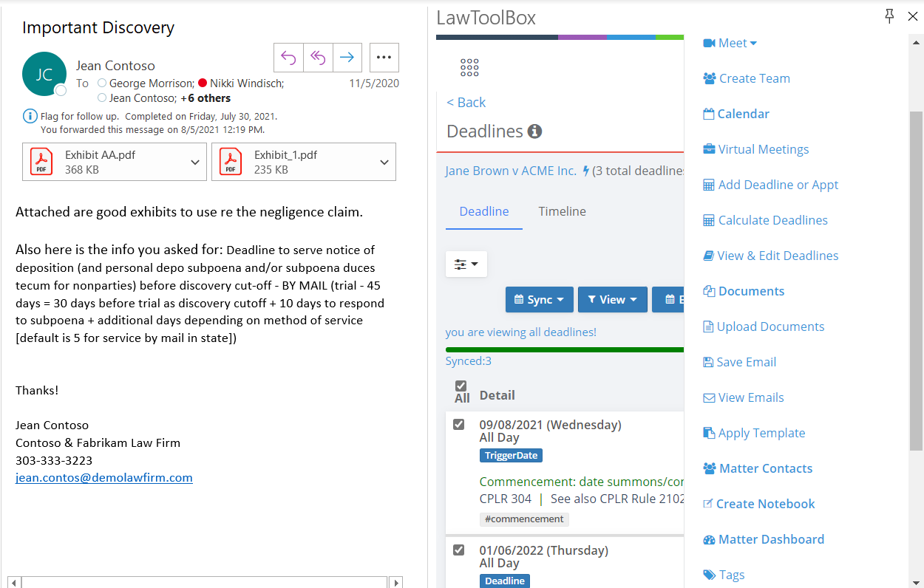Pin the LawToolBox pane

point(890,16)
